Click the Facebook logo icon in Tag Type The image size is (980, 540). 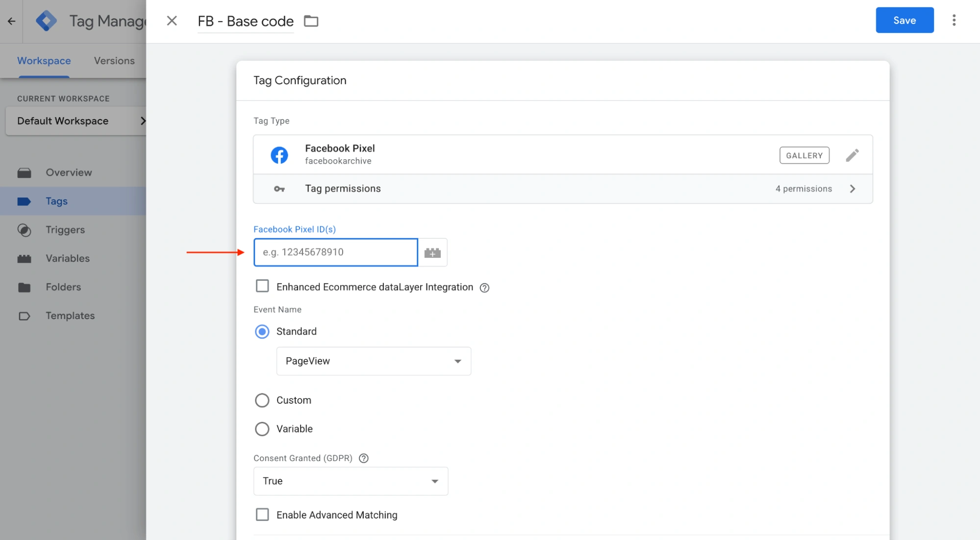tap(279, 155)
